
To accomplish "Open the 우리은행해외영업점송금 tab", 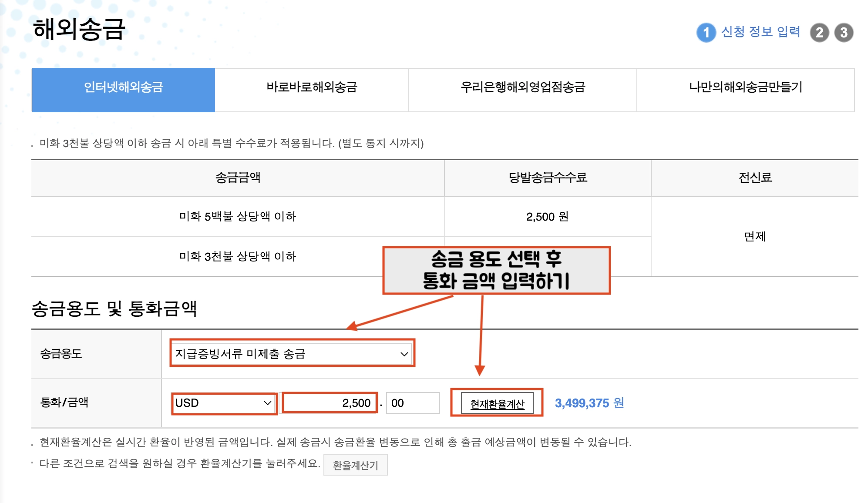I will [x=523, y=90].
